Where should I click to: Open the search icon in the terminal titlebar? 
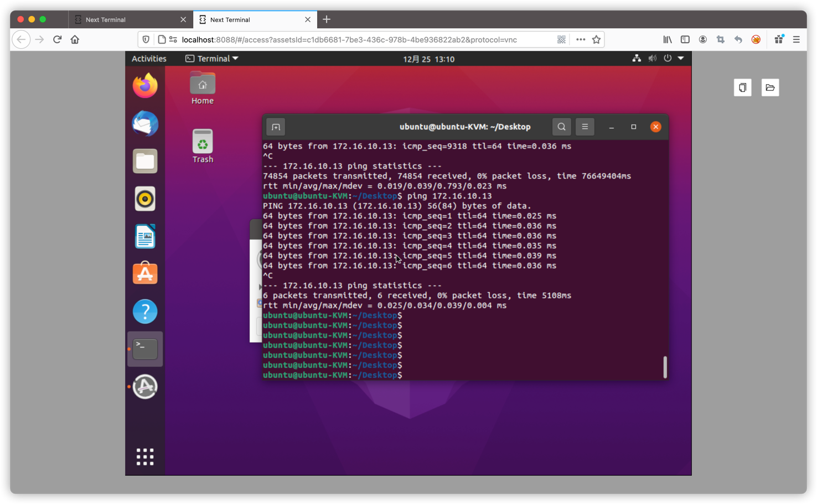561,127
